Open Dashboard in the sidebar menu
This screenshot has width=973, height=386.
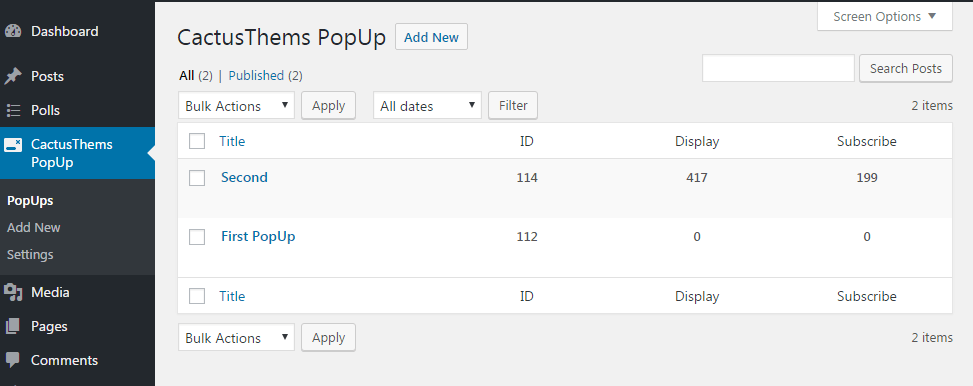[65, 31]
